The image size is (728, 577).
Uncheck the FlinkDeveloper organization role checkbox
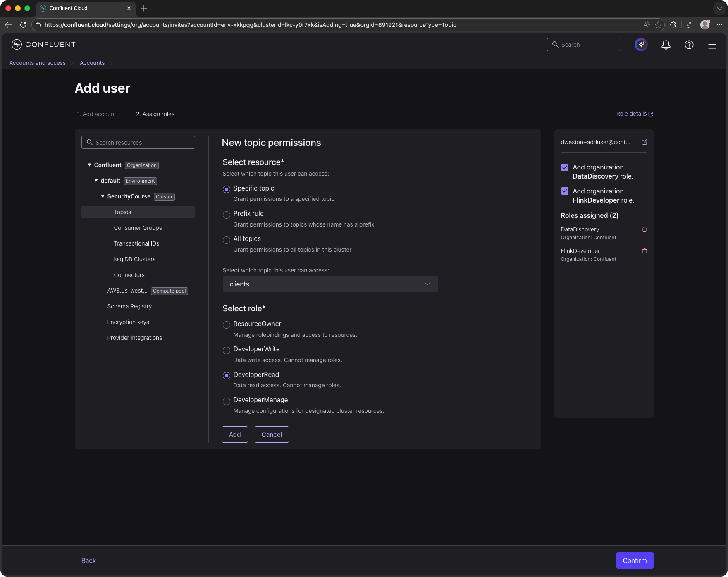tap(565, 191)
